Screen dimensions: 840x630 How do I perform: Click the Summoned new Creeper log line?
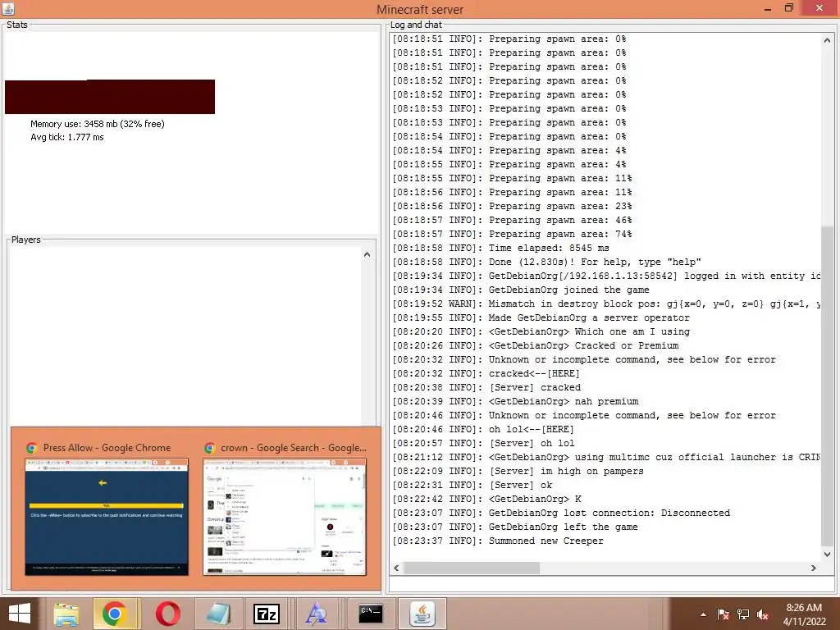coord(498,541)
